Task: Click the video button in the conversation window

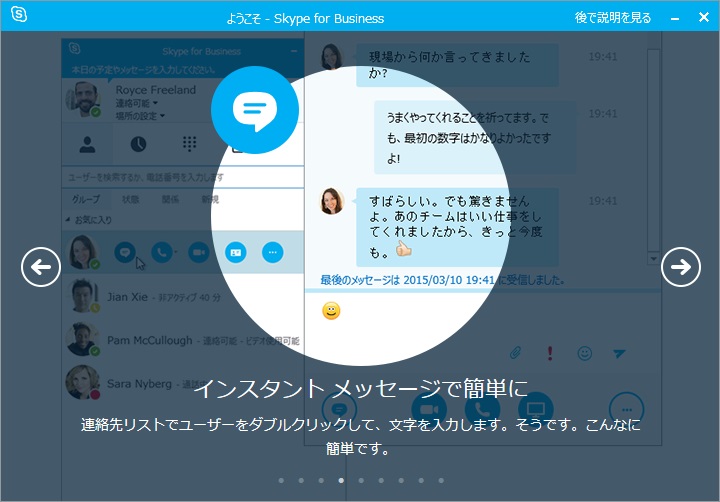Action: 429,408
